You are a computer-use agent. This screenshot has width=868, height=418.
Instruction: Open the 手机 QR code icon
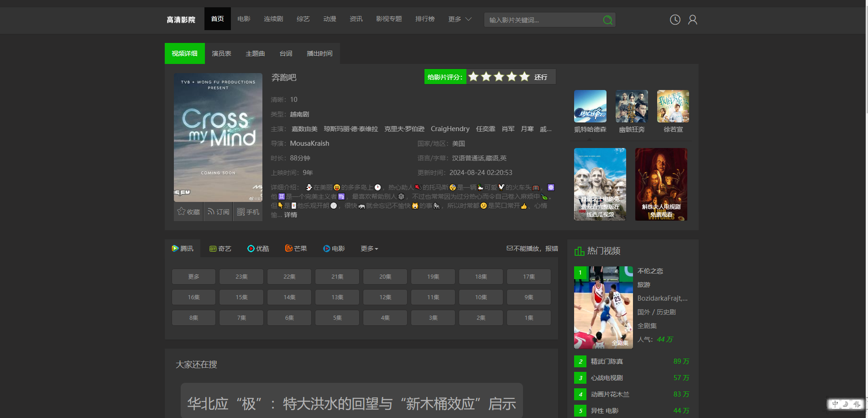(241, 212)
